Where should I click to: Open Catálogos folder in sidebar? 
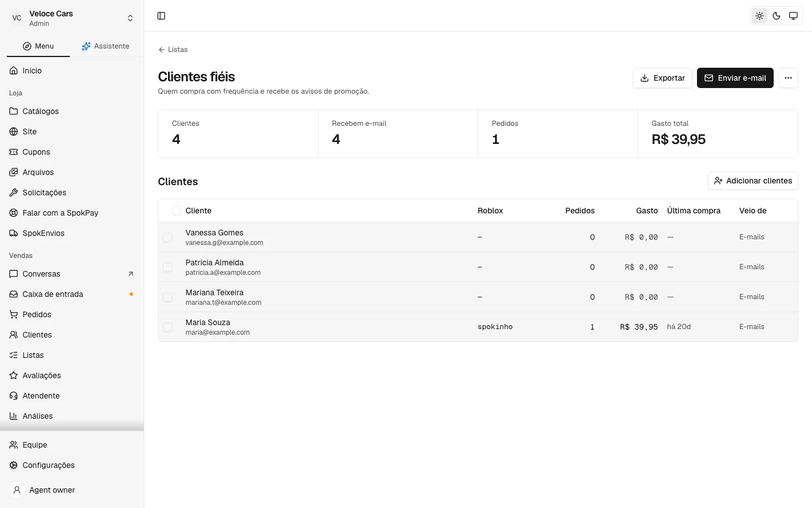click(x=72, y=111)
